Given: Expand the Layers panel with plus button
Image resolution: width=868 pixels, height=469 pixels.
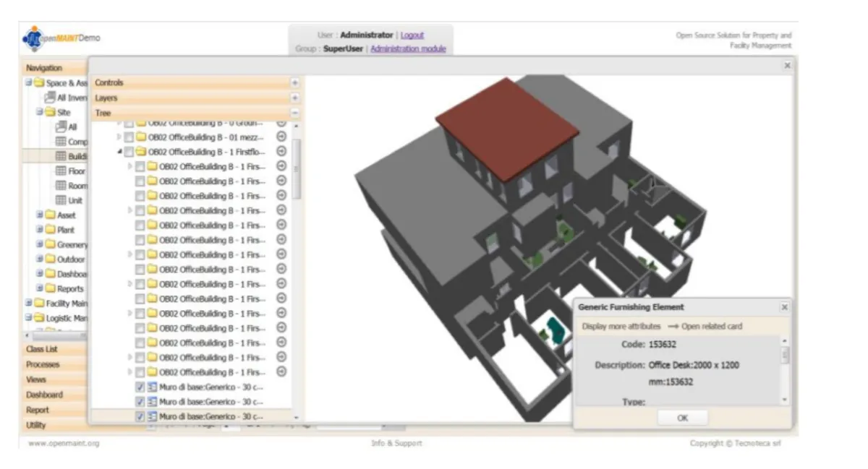Looking at the screenshot, I should pos(295,98).
